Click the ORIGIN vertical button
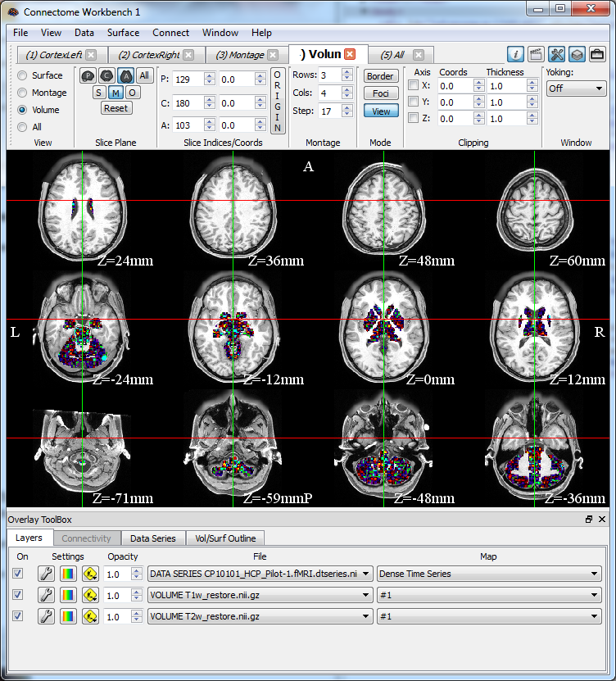The height and width of the screenshot is (681, 616). (x=278, y=101)
